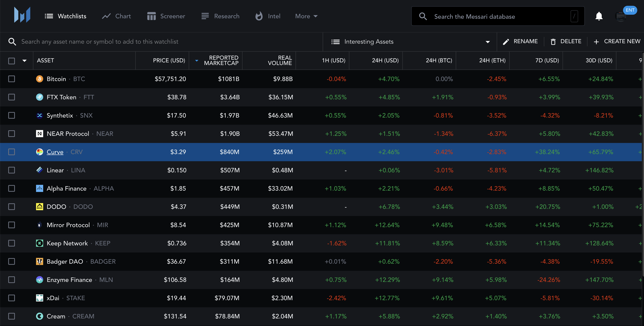Viewport: 644px width, 326px height.
Task: Check the DODO row checkbox
Action: 12,207
